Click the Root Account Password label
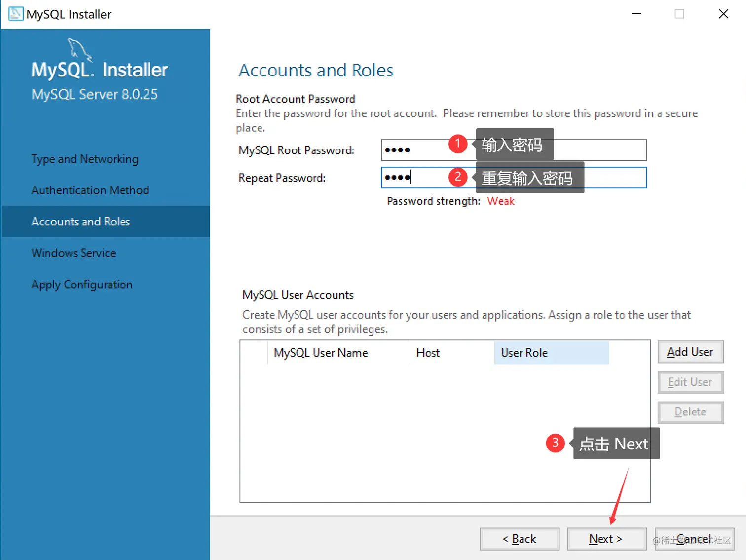 [x=296, y=99]
